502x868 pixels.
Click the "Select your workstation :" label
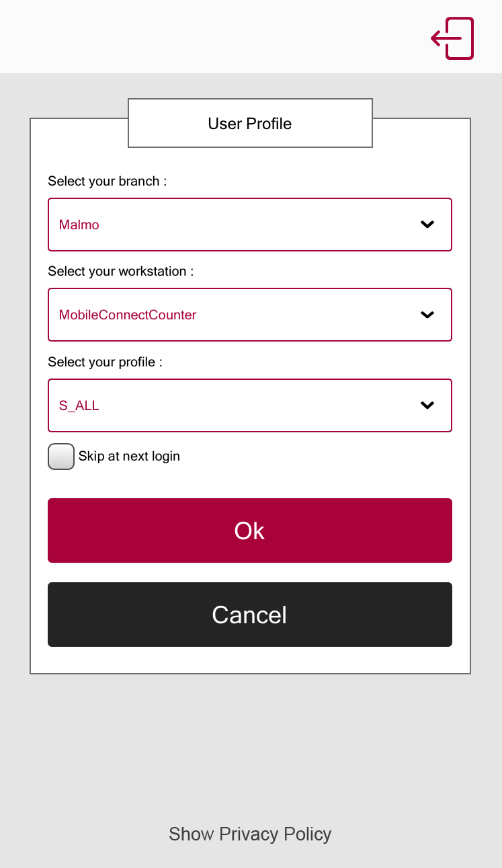coord(120,272)
